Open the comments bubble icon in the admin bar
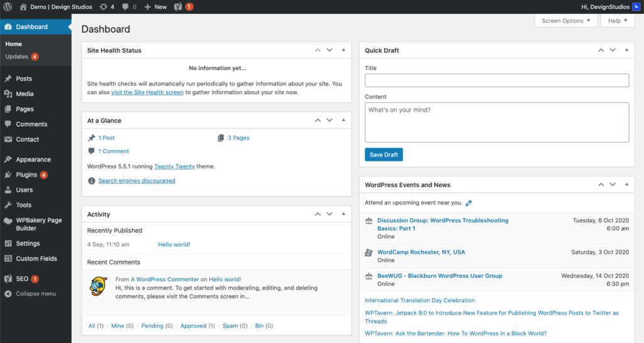The width and height of the screenshot is (644, 343). (125, 6)
